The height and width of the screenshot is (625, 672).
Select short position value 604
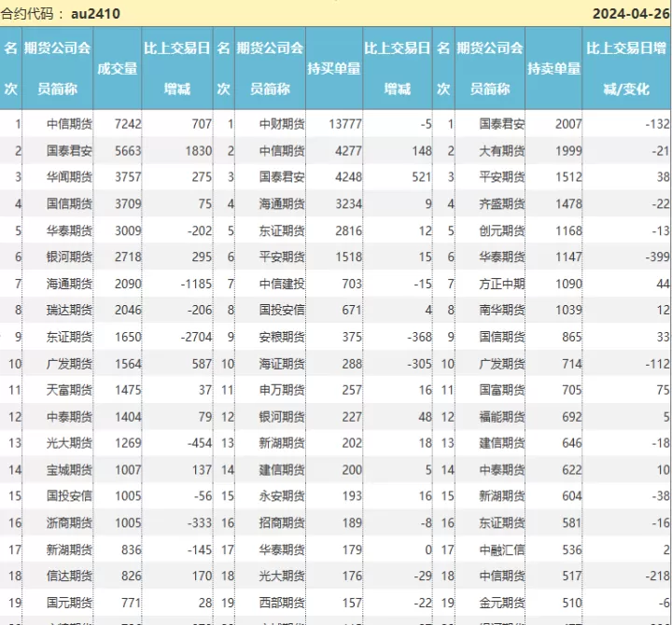point(572,496)
